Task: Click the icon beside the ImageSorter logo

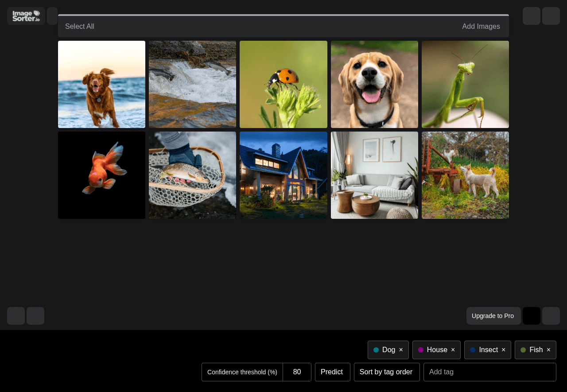Action: [52, 16]
